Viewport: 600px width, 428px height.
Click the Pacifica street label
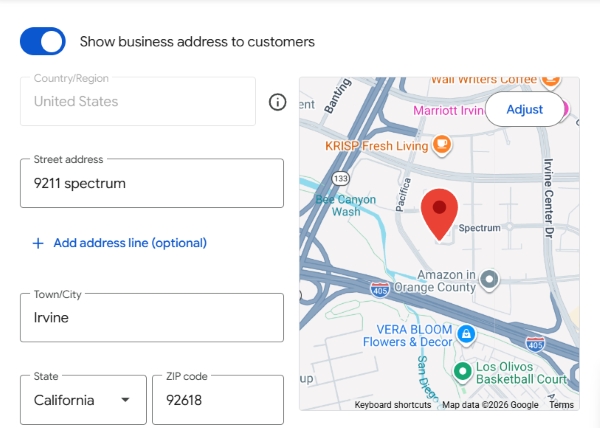403,195
